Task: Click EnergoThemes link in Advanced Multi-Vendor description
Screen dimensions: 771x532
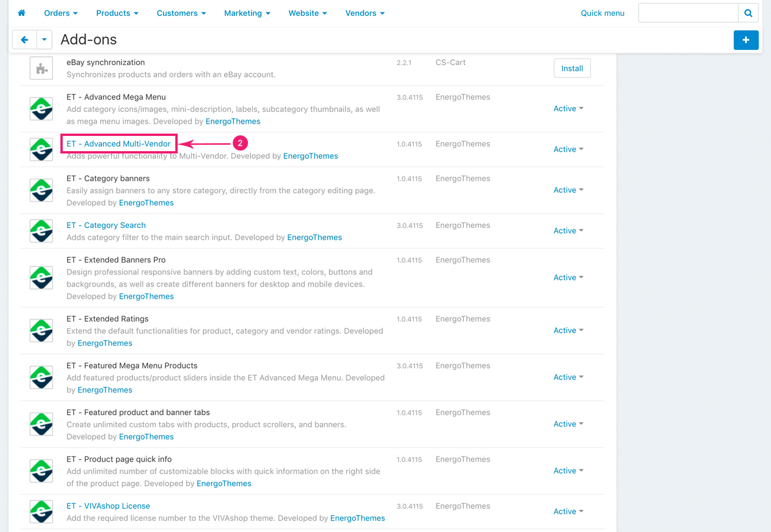Action: [311, 156]
